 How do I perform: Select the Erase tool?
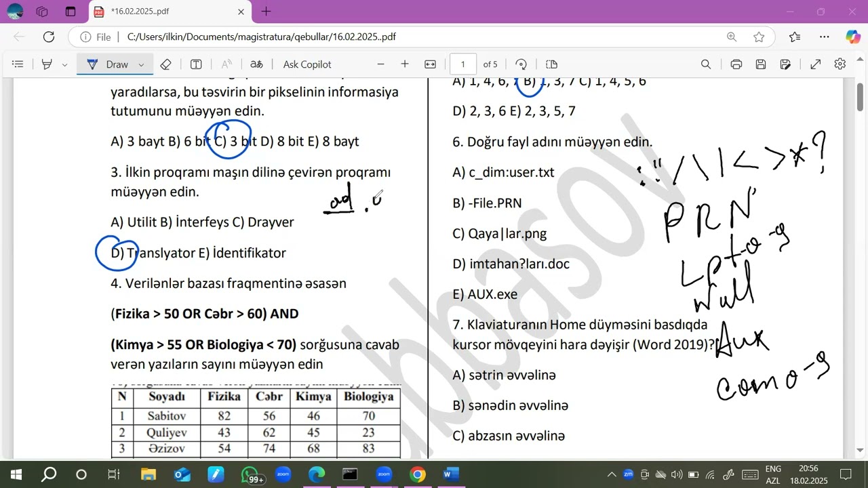(x=165, y=64)
